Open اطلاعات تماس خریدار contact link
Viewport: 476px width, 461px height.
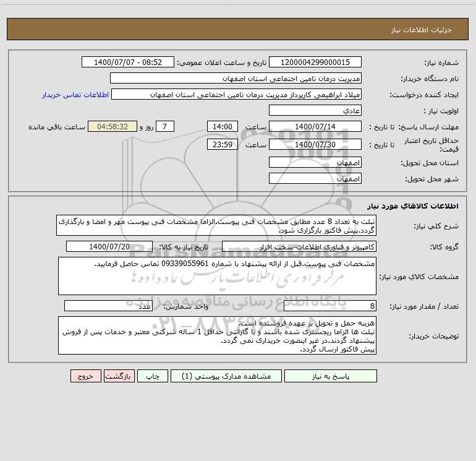75,95
